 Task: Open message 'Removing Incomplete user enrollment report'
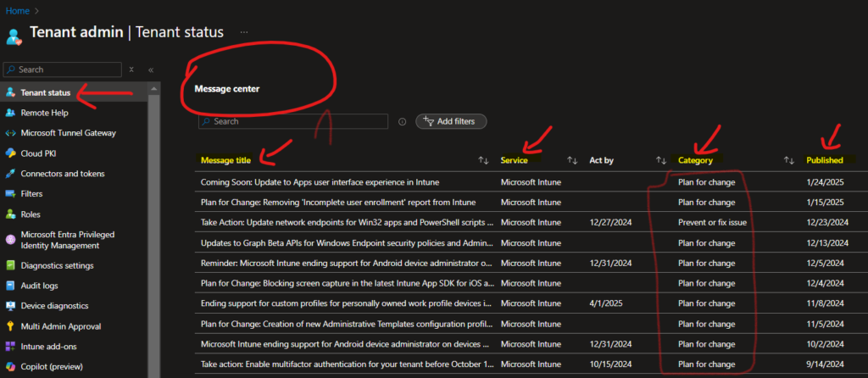click(x=338, y=202)
